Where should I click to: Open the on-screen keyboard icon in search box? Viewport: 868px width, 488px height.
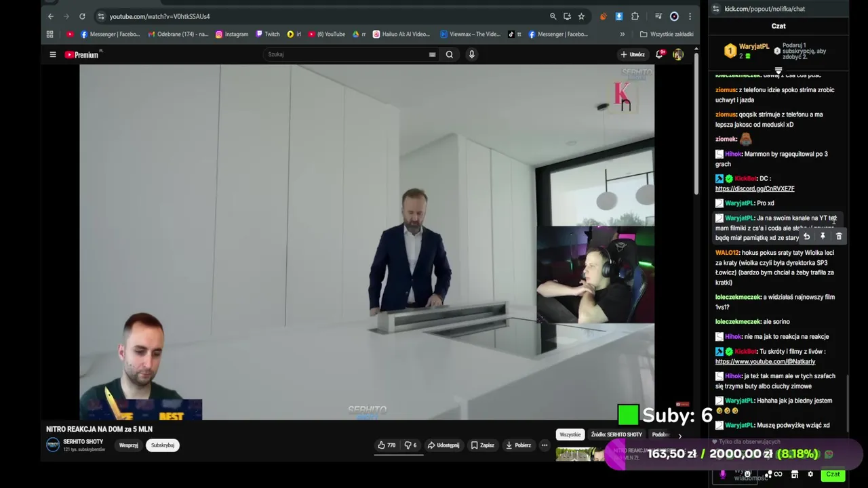tap(432, 54)
